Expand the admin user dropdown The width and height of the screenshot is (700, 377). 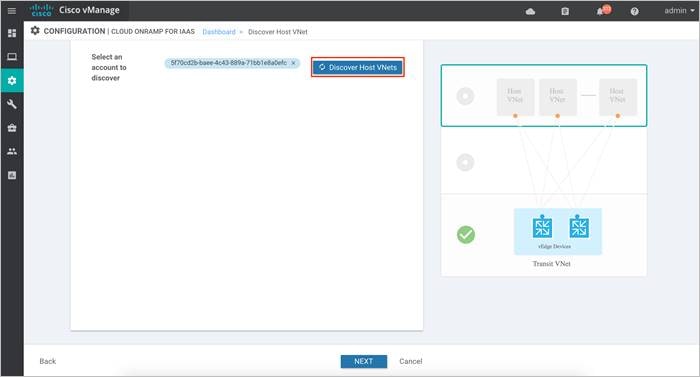coord(679,10)
